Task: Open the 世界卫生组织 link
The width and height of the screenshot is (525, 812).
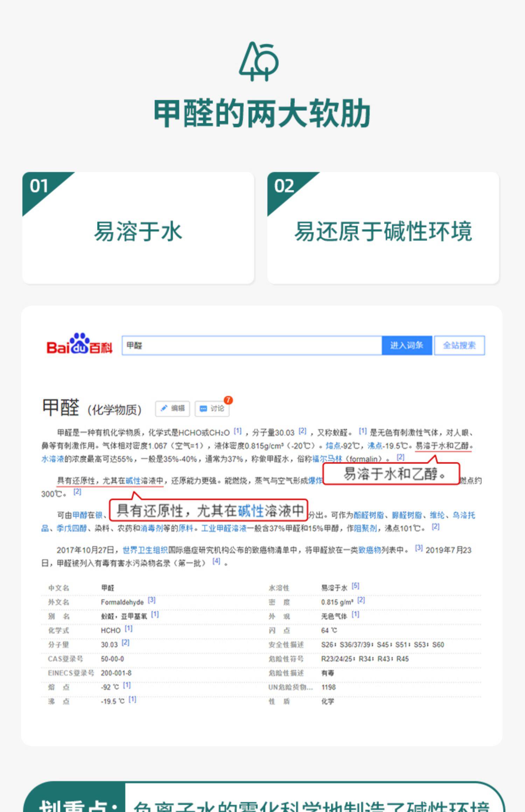Action: 145,550
